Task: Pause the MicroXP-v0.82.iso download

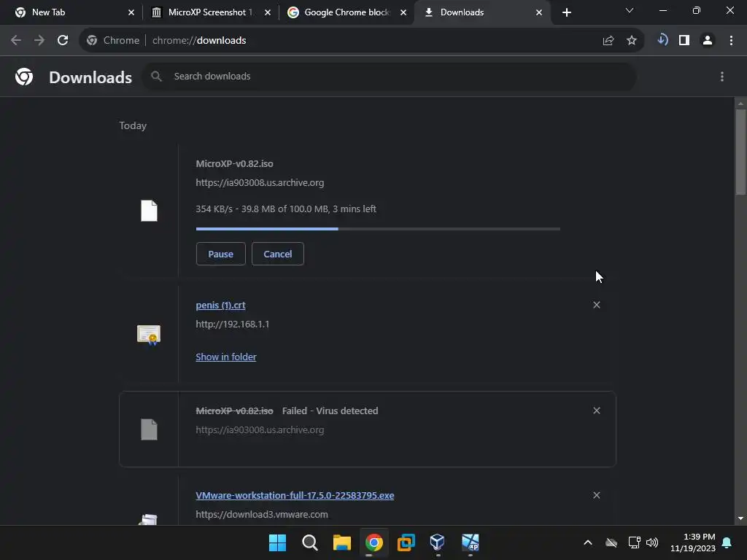Action: coord(220,254)
